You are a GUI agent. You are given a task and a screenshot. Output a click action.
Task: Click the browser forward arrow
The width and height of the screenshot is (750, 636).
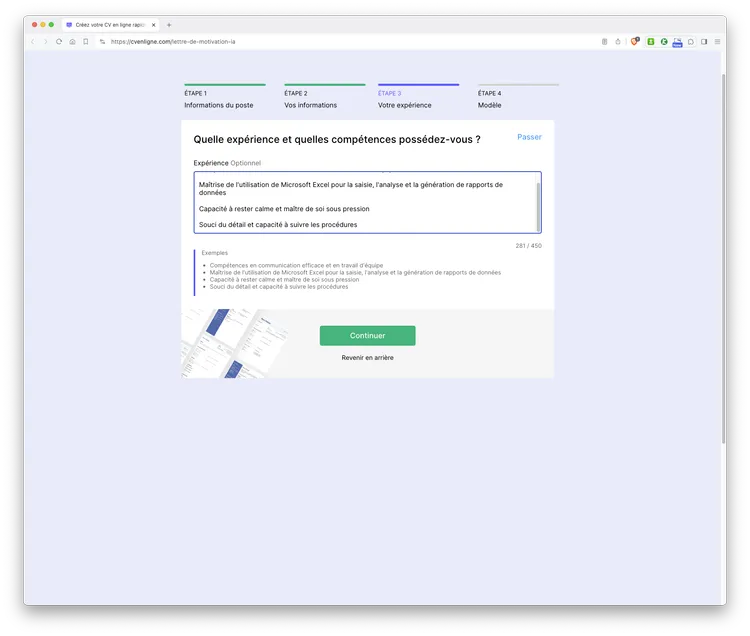click(45, 42)
